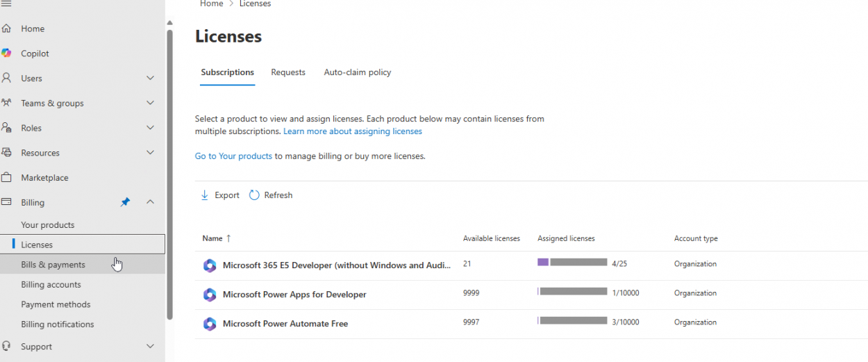Select Bills & payments in Billing menu
This screenshot has height=362, width=868.
pos(53,265)
